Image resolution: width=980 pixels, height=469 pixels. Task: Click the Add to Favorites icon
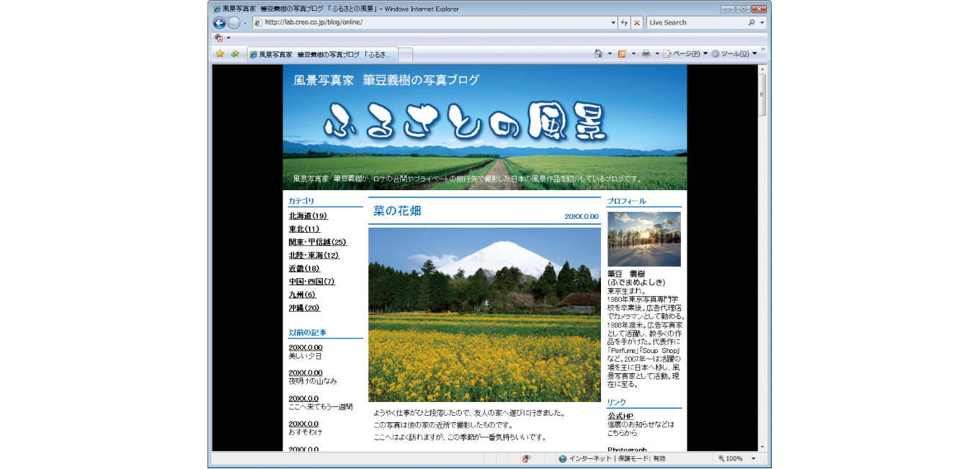tap(235, 54)
